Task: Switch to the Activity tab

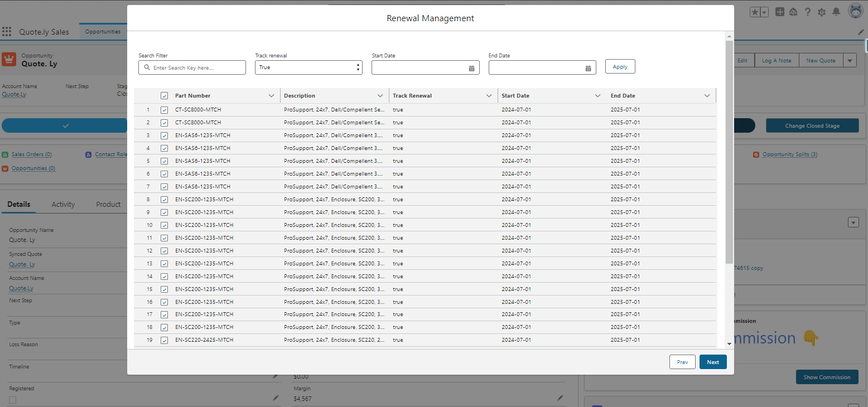Action: (63, 205)
